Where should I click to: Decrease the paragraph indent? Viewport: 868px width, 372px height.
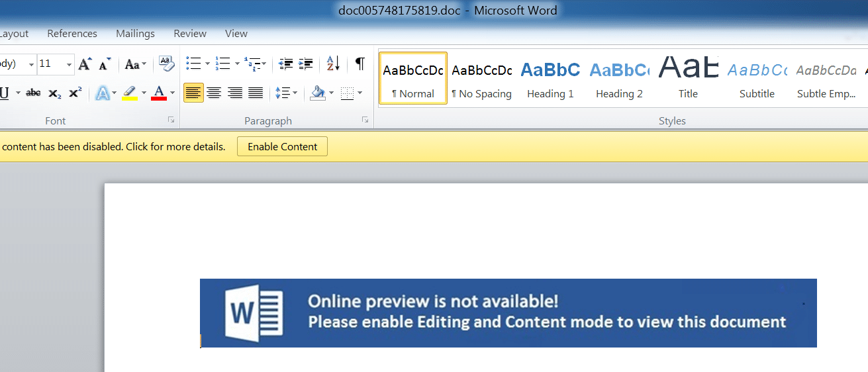pyautogui.click(x=286, y=64)
